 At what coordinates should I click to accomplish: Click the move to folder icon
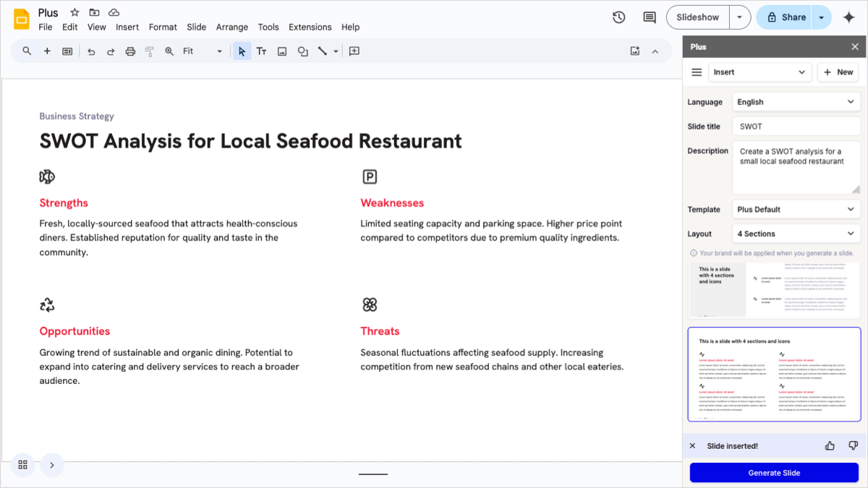tap(94, 13)
